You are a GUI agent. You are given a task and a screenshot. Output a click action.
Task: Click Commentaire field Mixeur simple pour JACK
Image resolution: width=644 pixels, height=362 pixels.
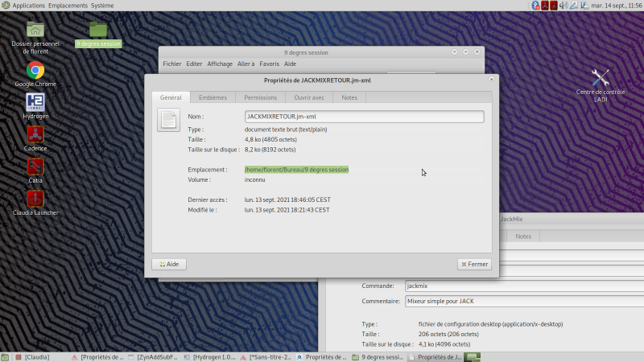point(525,301)
